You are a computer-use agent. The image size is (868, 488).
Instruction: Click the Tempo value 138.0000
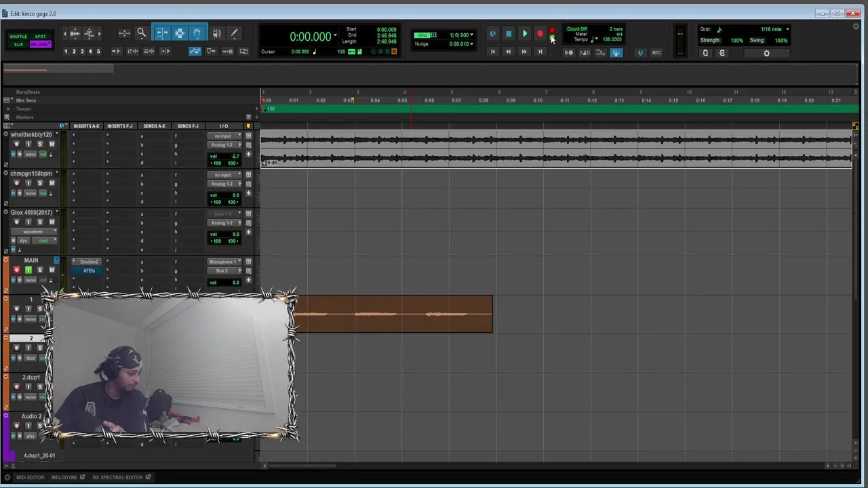click(x=612, y=39)
